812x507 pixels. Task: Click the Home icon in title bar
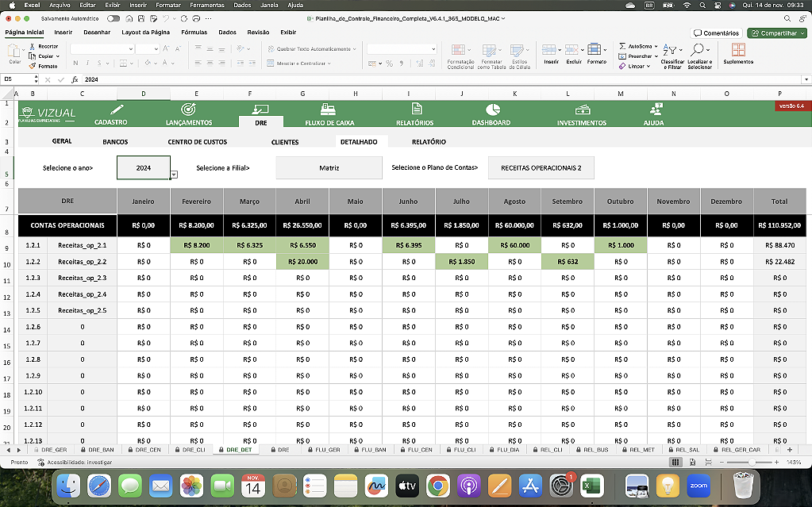point(129,18)
